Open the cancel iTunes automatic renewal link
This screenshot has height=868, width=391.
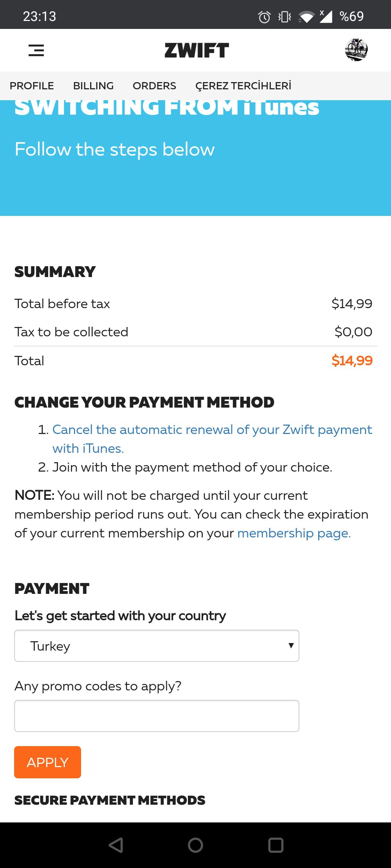click(212, 430)
